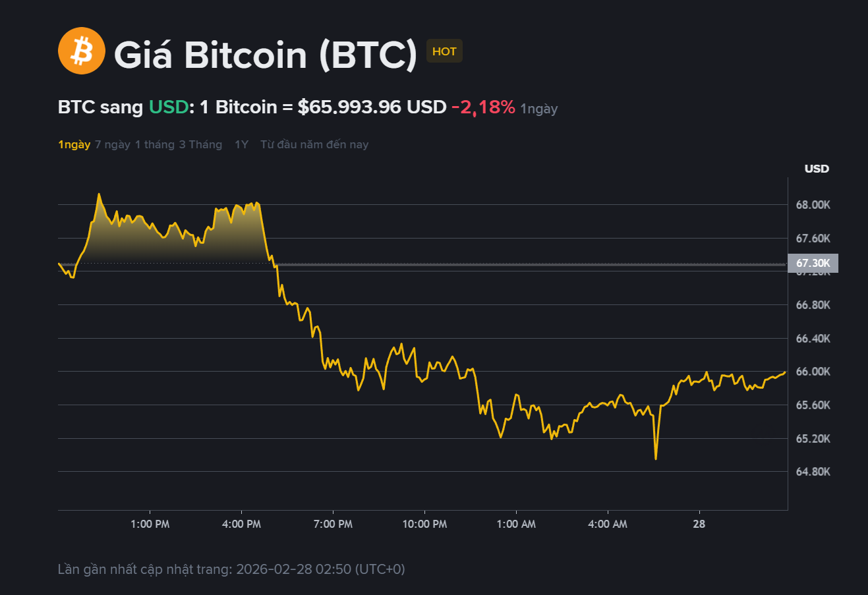This screenshot has height=595, width=868.
Task: Click the 4:00 PM time axis label
Action: click(241, 524)
